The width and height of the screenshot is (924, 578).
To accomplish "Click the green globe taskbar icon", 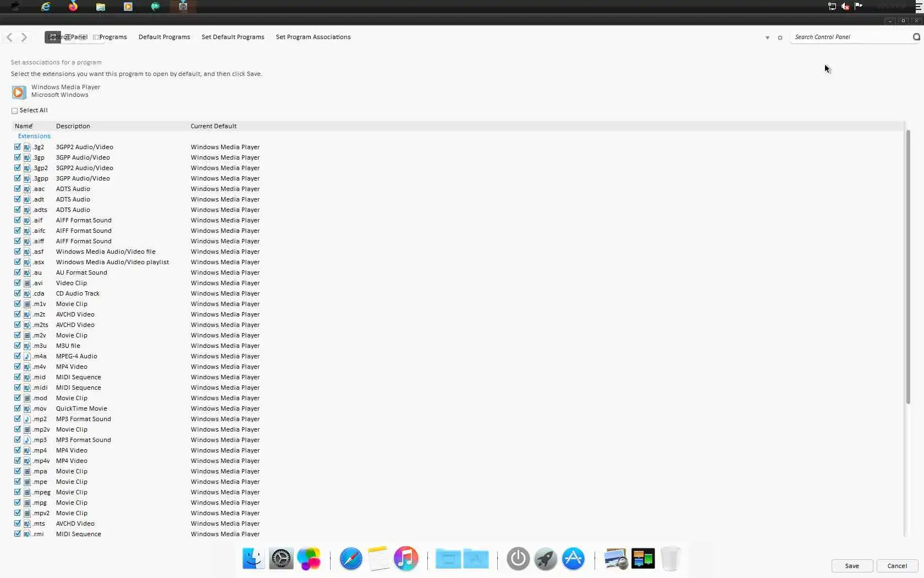I will (x=156, y=7).
